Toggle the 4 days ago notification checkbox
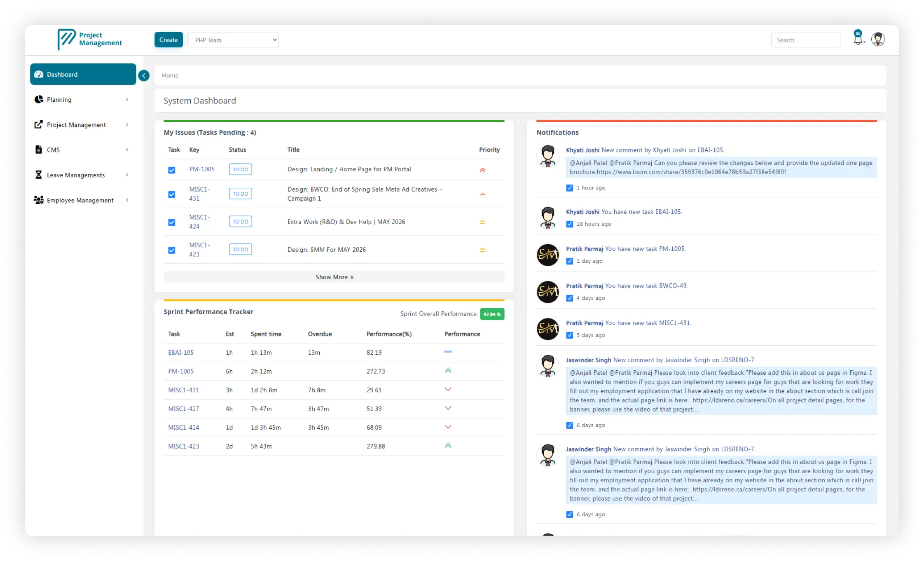The width and height of the screenshot is (924, 561). 570,298
